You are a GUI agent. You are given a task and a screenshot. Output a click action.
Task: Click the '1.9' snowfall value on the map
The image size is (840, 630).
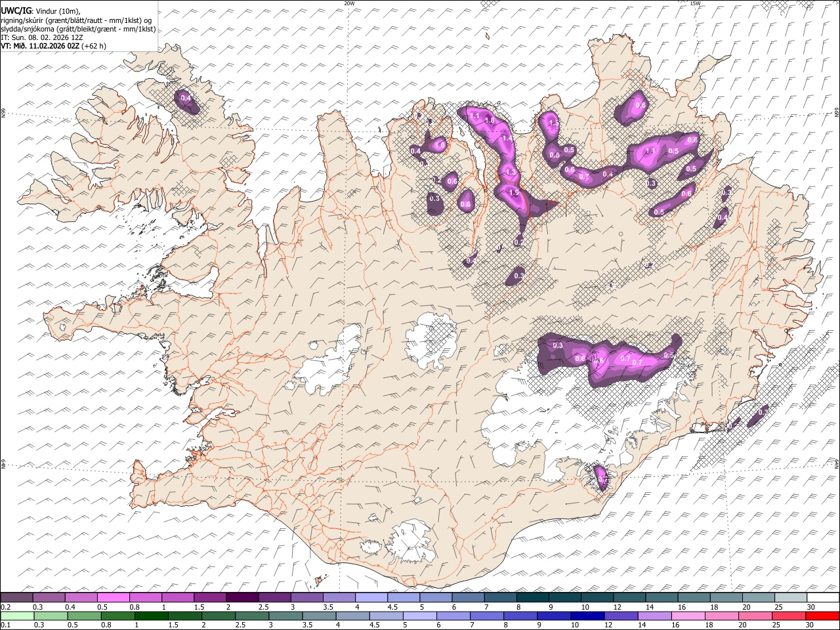(x=514, y=194)
